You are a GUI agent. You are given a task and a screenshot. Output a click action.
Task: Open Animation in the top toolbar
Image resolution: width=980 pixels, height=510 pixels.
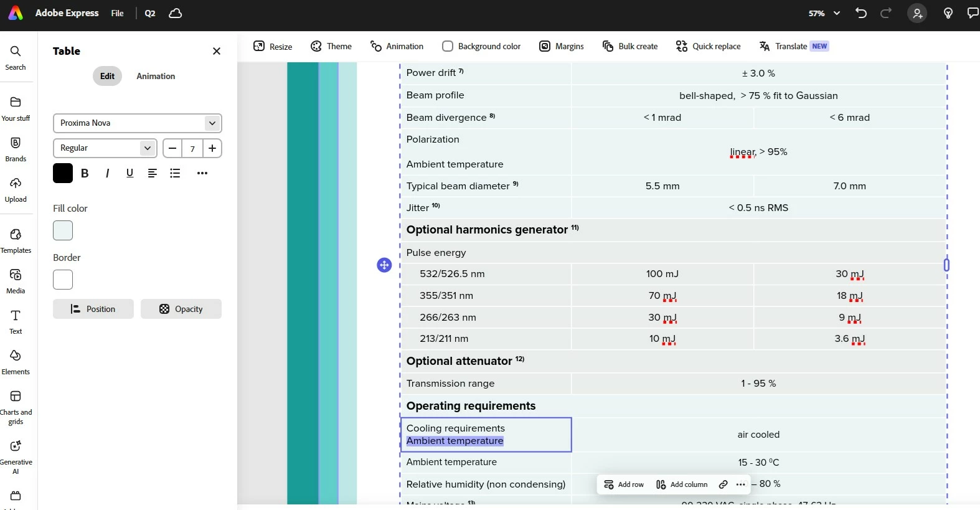point(397,46)
